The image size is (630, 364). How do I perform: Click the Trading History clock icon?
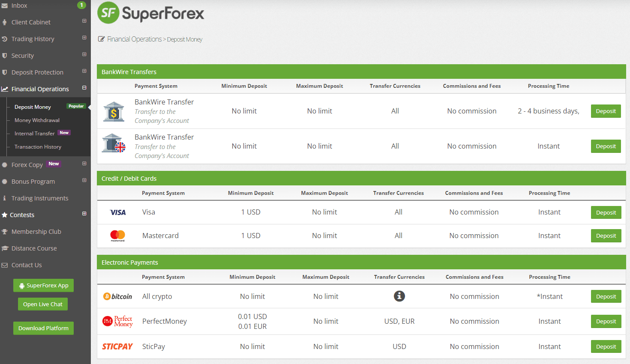click(x=4, y=39)
